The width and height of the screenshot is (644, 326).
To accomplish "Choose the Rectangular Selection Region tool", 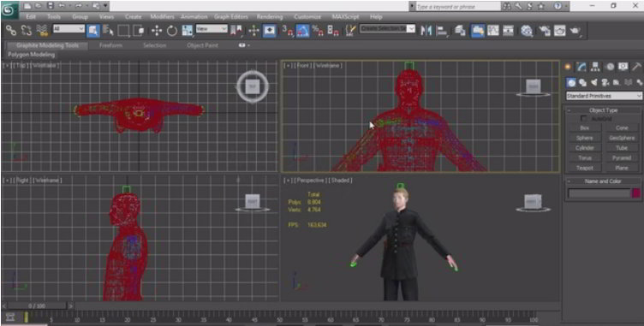I will pos(123,31).
